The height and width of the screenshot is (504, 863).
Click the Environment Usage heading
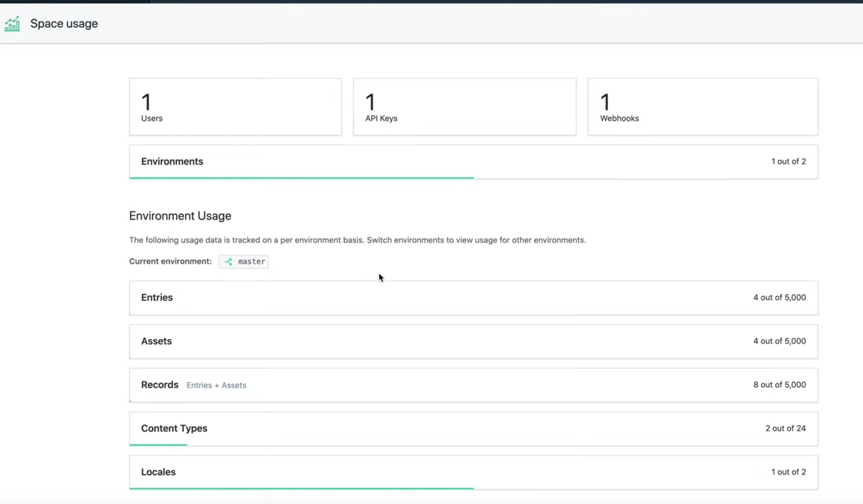coord(180,216)
